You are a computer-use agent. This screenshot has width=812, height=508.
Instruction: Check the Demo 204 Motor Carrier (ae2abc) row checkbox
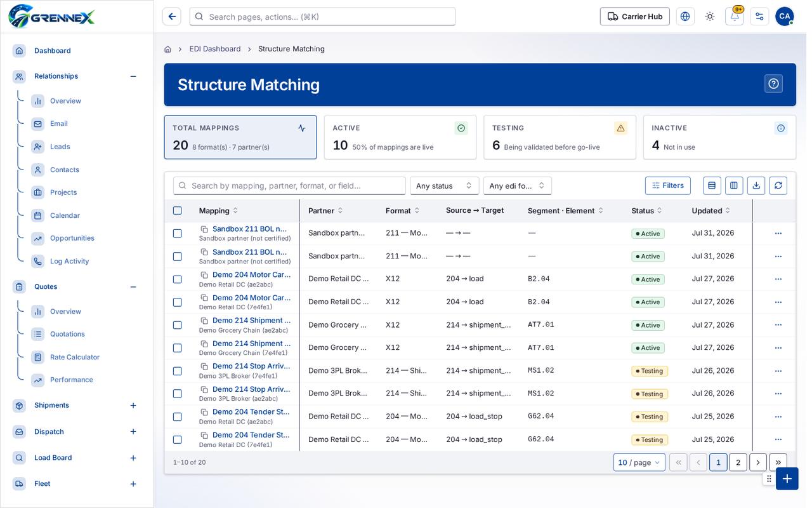click(x=178, y=279)
